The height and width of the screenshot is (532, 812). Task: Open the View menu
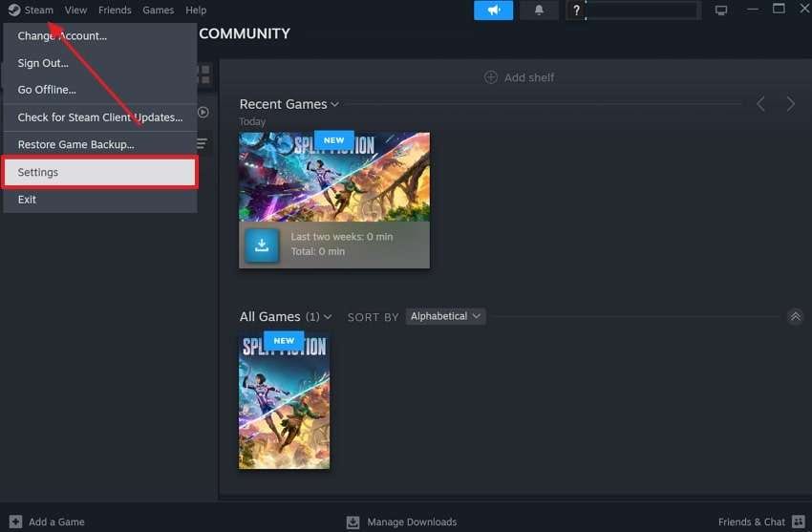[x=75, y=10]
